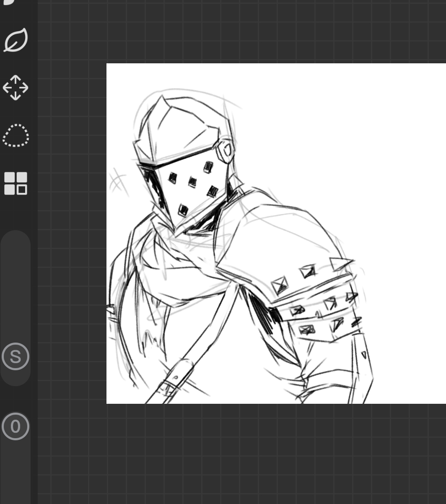Click the circled 0 opacity handle
This screenshot has width=446, height=504.
(16, 426)
